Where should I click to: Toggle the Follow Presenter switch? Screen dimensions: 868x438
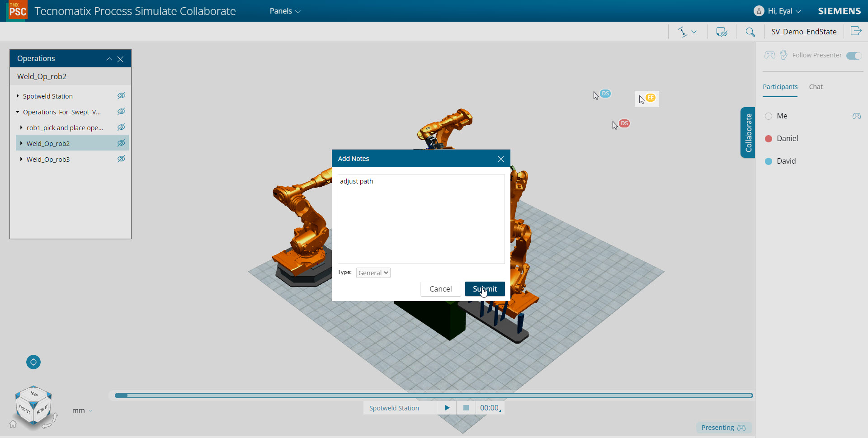tap(854, 56)
